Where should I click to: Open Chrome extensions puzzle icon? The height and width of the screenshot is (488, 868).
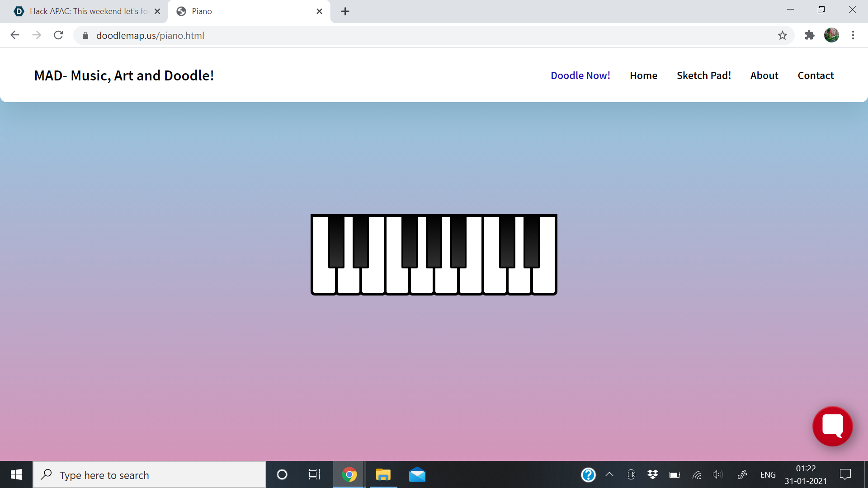[809, 35]
